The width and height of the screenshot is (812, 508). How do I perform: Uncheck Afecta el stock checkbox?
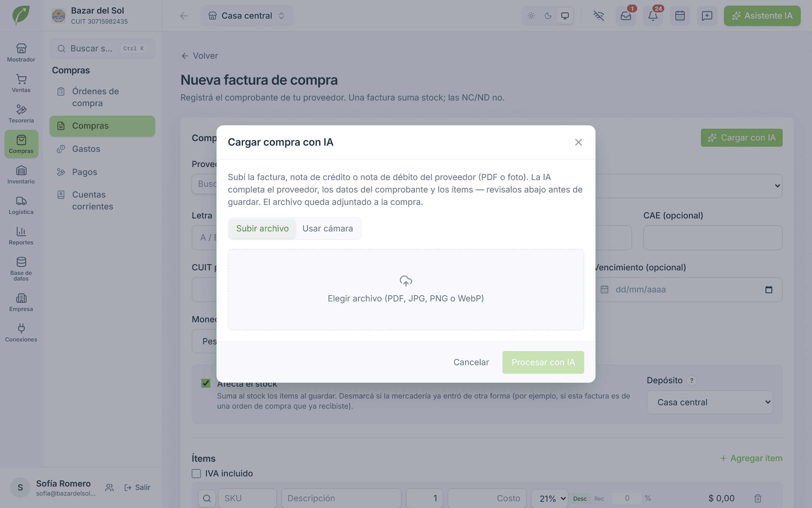[x=206, y=383]
